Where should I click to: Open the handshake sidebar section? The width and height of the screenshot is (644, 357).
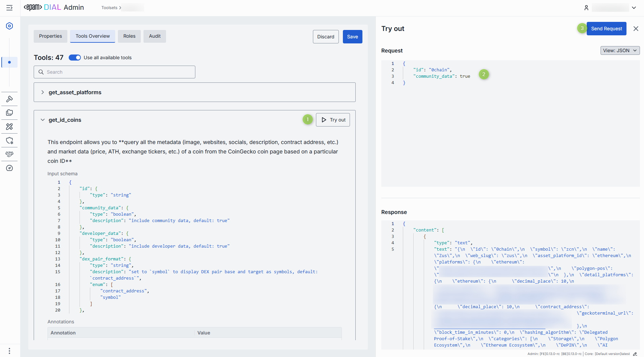[x=9, y=154]
